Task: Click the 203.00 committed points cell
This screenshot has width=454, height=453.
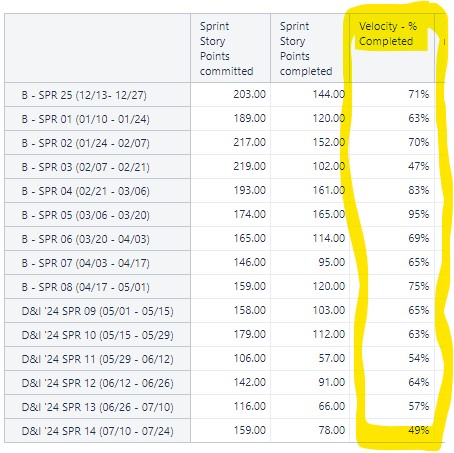Action: click(x=230, y=95)
